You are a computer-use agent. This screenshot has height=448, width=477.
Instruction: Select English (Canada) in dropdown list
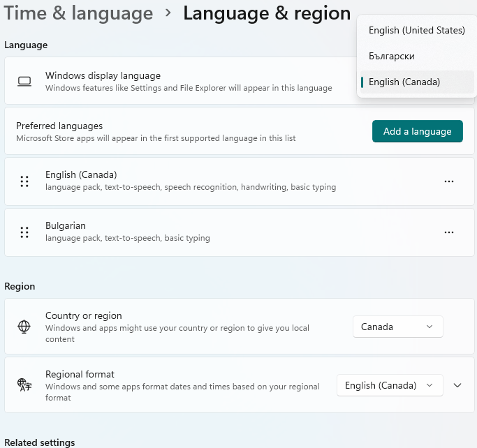[417, 82]
